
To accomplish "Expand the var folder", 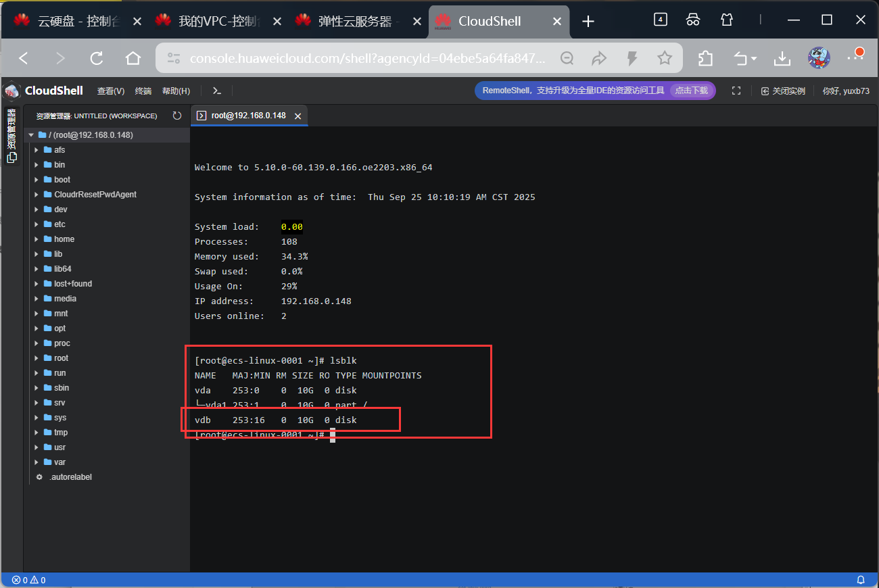I will click(x=37, y=462).
